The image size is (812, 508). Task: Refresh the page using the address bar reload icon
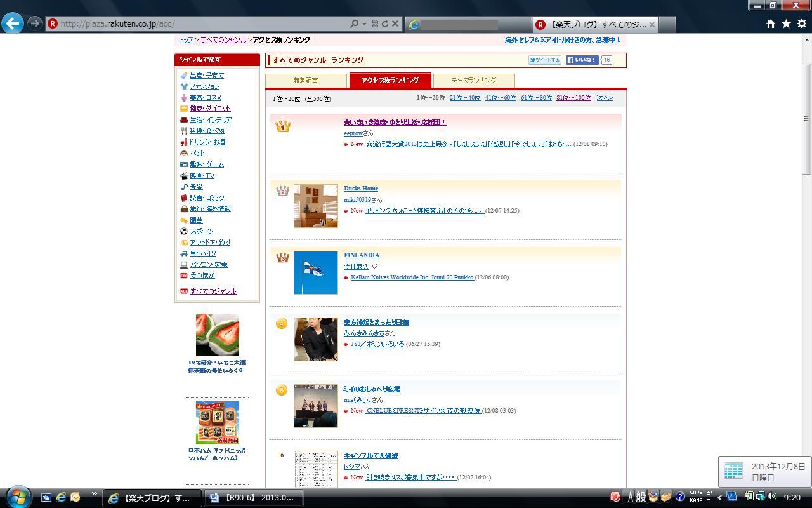[x=385, y=23]
